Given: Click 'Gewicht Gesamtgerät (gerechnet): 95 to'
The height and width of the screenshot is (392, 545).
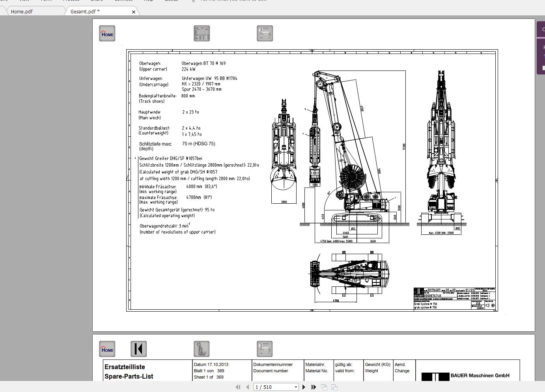Looking at the screenshot, I should pos(177,210).
